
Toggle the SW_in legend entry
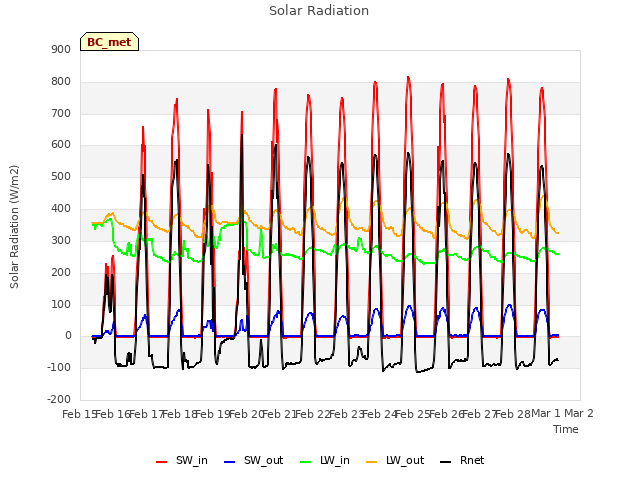click(x=182, y=460)
